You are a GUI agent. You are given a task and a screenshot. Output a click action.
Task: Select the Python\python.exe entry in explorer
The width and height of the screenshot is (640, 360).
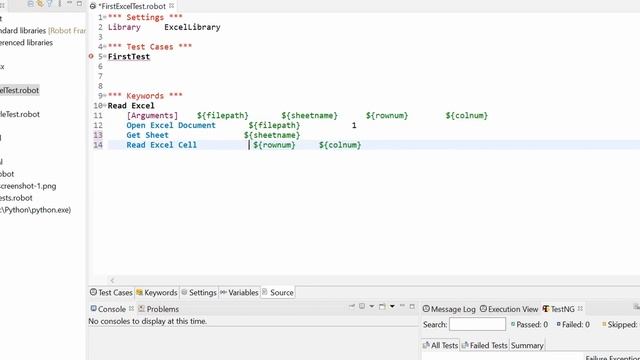pyautogui.click(x=35, y=210)
